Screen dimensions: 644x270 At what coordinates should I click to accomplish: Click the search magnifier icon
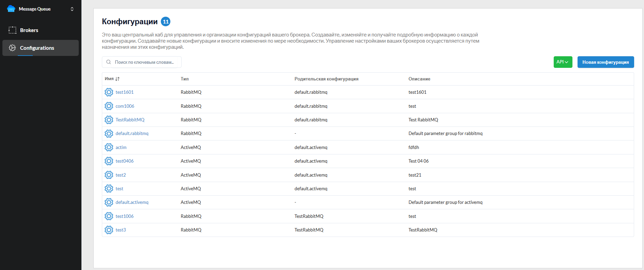109,62
